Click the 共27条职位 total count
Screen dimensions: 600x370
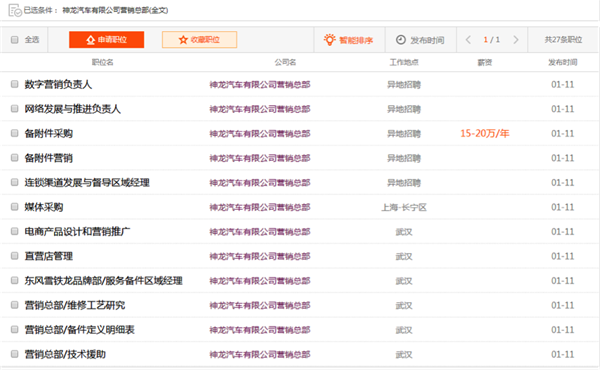click(x=563, y=40)
